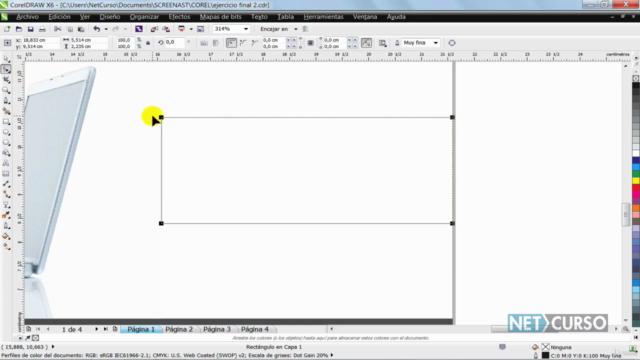Select the Polygon tool
The width and height of the screenshot is (640, 360).
pos(6,142)
